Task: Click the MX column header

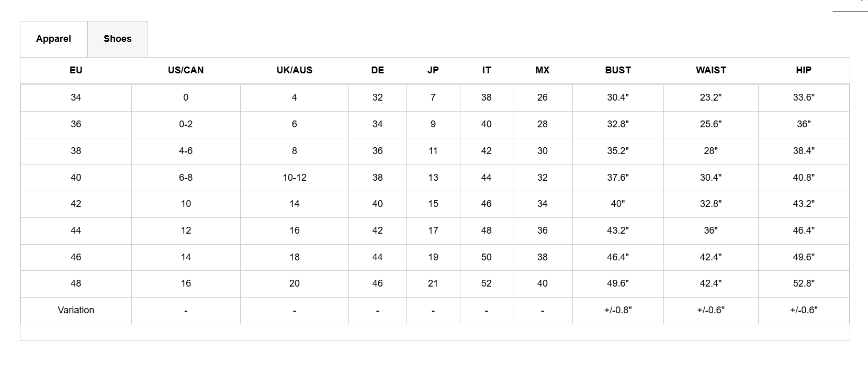Action: tap(542, 70)
